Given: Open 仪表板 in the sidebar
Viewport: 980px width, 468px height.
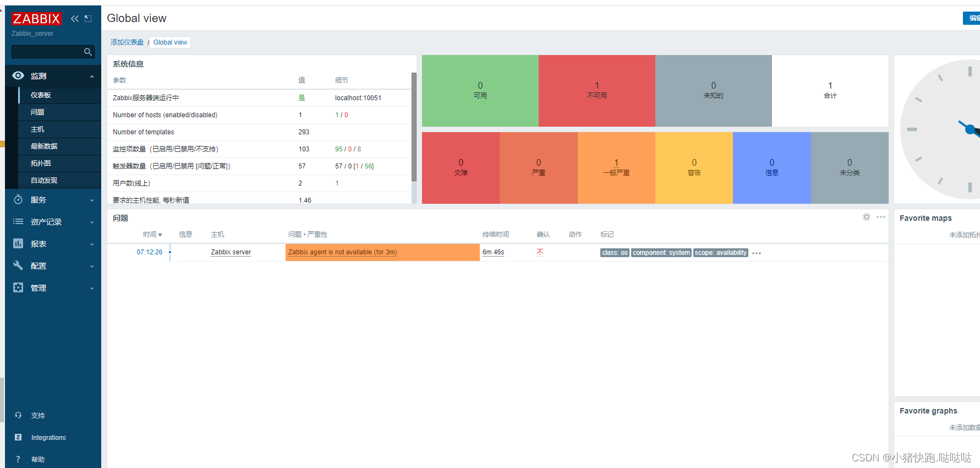Looking at the screenshot, I should pyautogui.click(x=59, y=95).
